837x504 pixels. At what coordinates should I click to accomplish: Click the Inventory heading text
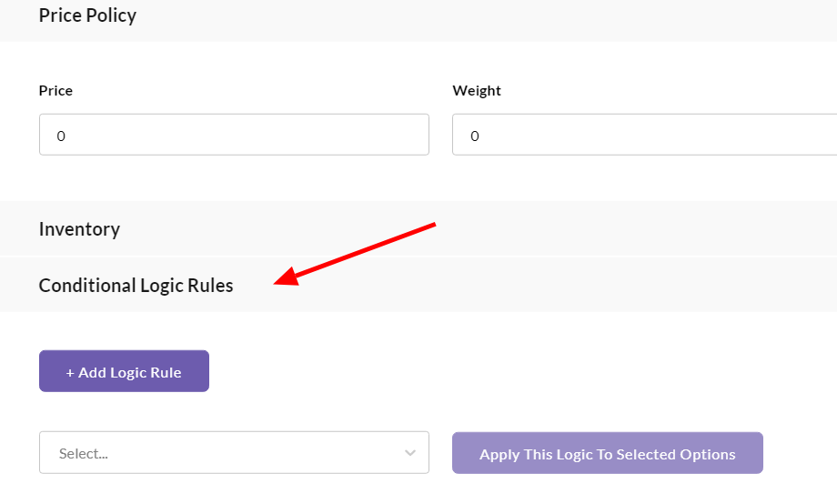pyautogui.click(x=79, y=229)
